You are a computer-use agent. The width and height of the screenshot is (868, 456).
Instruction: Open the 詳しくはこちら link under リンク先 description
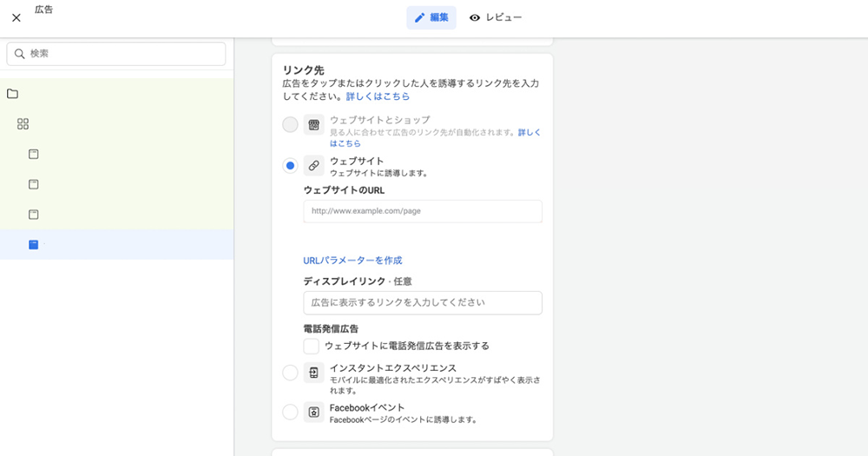point(378,96)
